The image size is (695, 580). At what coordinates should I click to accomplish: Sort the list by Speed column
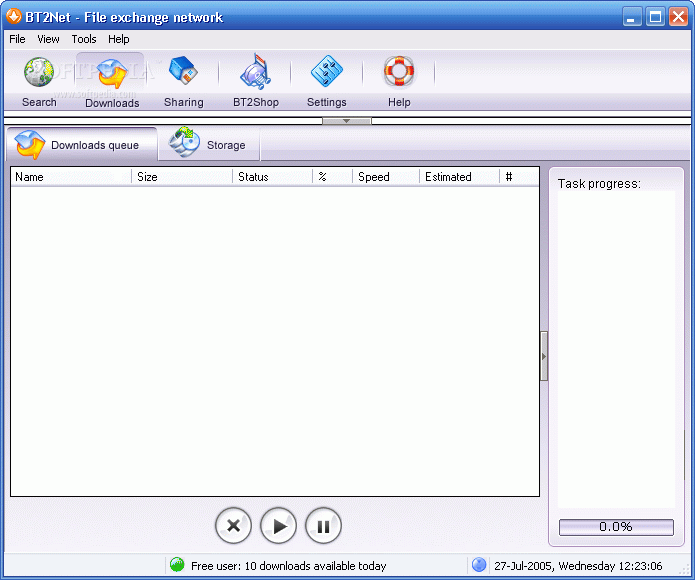(x=386, y=177)
